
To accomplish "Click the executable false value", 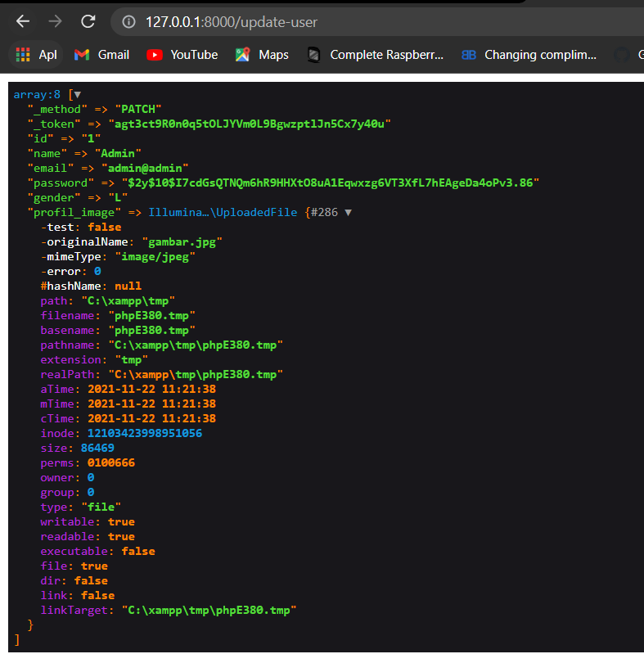I will pos(138,552).
